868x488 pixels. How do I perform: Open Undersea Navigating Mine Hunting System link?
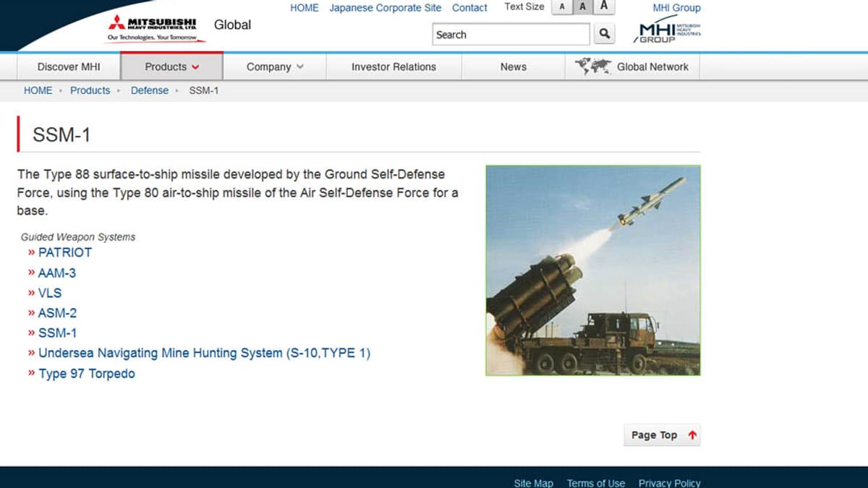204,354
